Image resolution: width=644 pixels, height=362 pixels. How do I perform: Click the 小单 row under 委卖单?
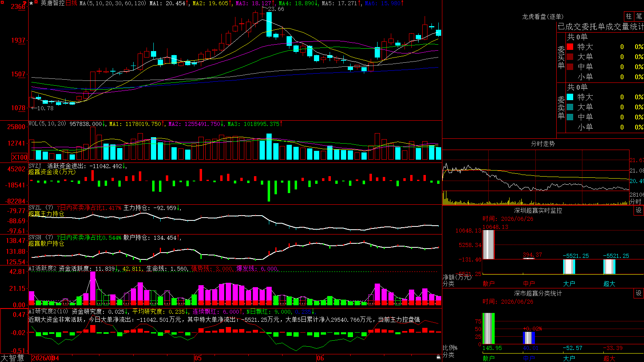click(x=605, y=127)
